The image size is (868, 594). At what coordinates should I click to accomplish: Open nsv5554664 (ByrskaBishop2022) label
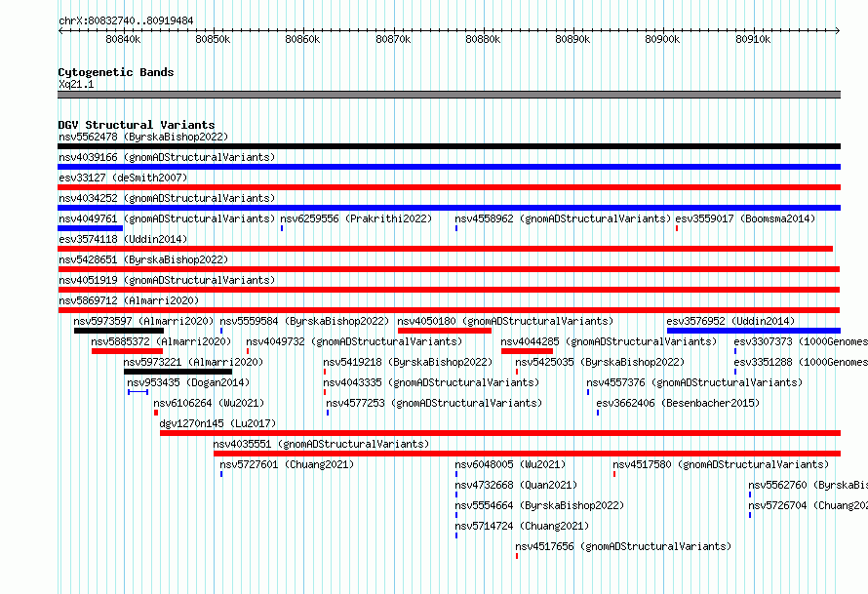(539, 505)
